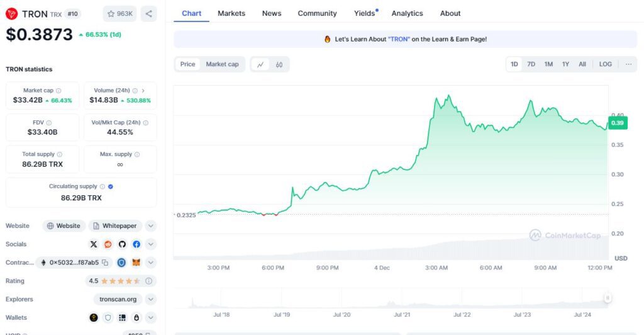Viewport: 644px width, 335px height.
Task: Open the News tab
Action: [x=272, y=13]
